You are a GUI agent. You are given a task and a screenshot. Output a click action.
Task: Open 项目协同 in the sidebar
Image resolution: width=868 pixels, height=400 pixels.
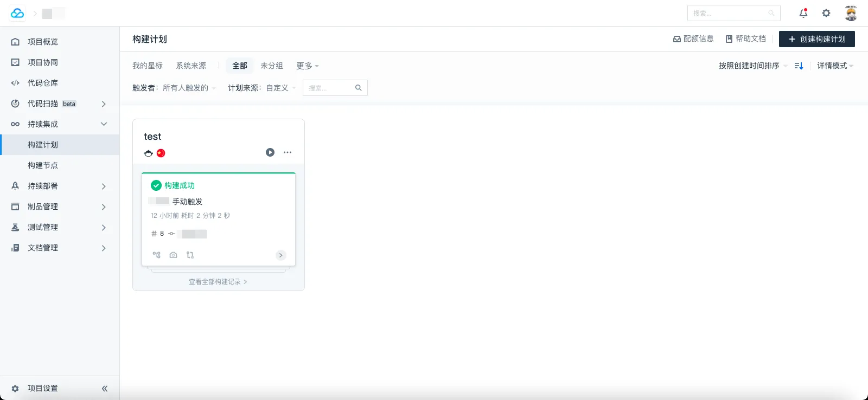tap(60, 62)
